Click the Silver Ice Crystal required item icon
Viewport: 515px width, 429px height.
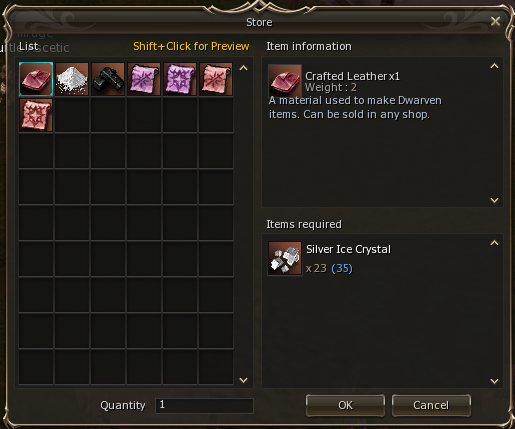pyautogui.click(x=285, y=259)
